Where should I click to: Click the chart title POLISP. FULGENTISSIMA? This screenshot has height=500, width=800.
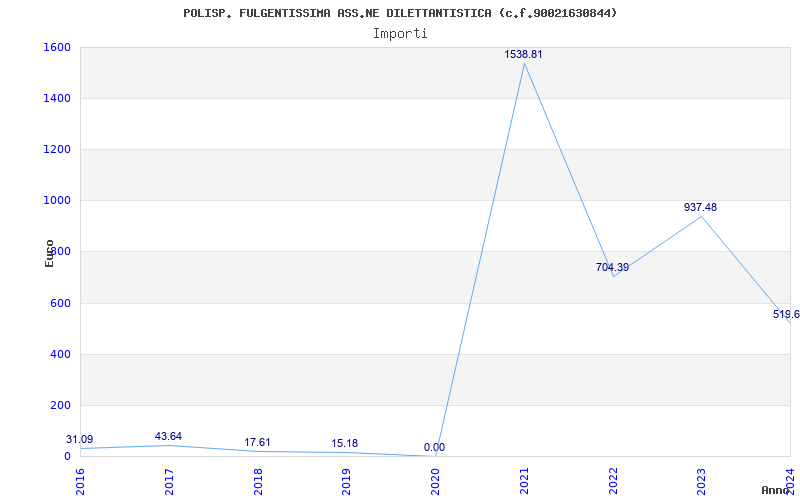[x=400, y=13]
